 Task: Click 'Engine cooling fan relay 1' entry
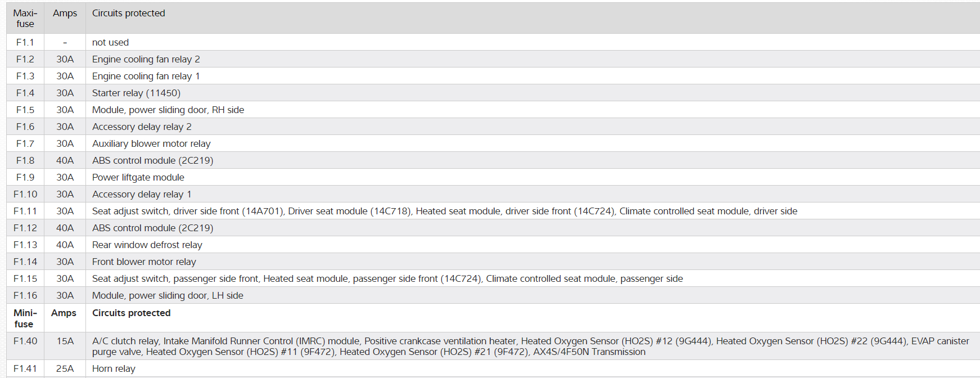pyautogui.click(x=146, y=76)
